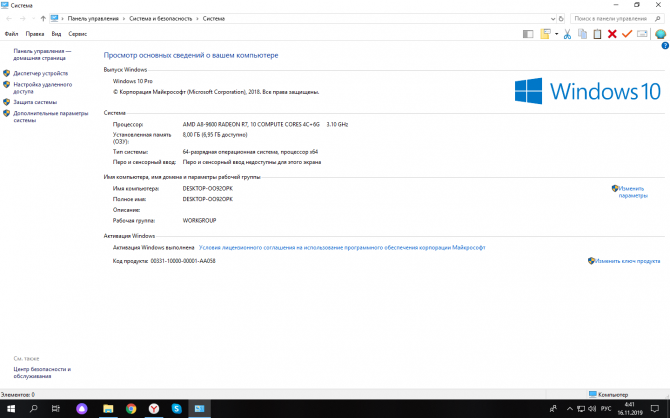This screenshot has width=670, height=418.
Task: Toggle the preview pane layout icon
Action: (526, 33)
